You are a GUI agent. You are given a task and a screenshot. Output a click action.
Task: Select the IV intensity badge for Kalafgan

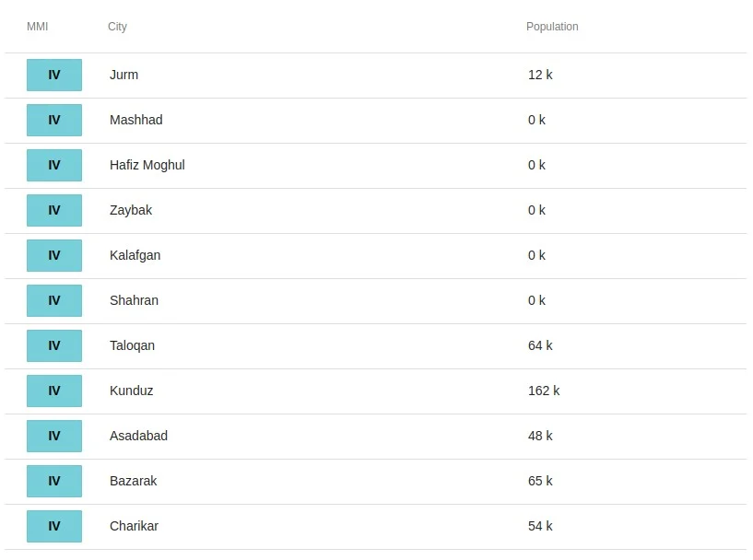click(54, 255)
